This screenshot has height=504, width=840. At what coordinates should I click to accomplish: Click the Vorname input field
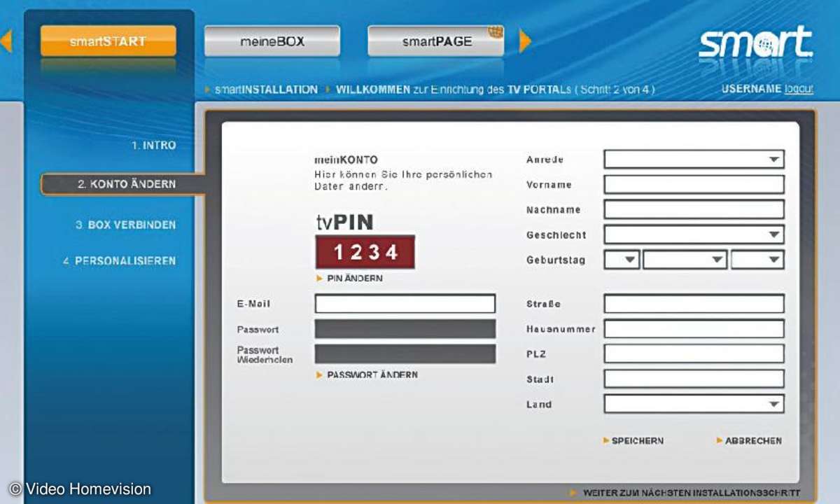(694, 185)
